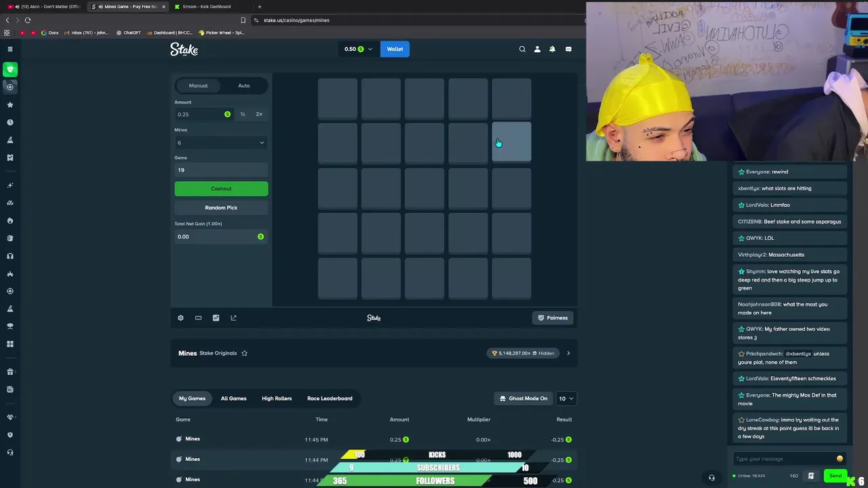This screenshot has width=868, height=488.
Task: Open the handshake icon in sidebar
Action: 10,417
